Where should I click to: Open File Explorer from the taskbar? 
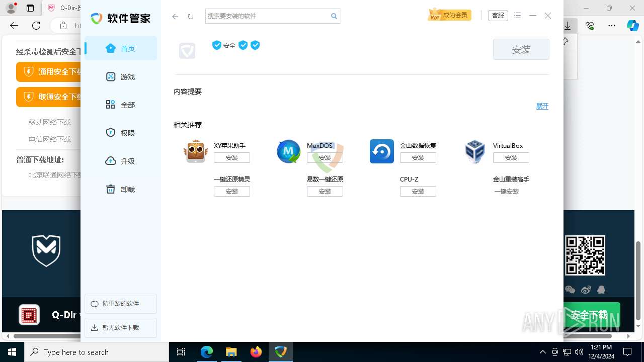(x=231, y=352)
